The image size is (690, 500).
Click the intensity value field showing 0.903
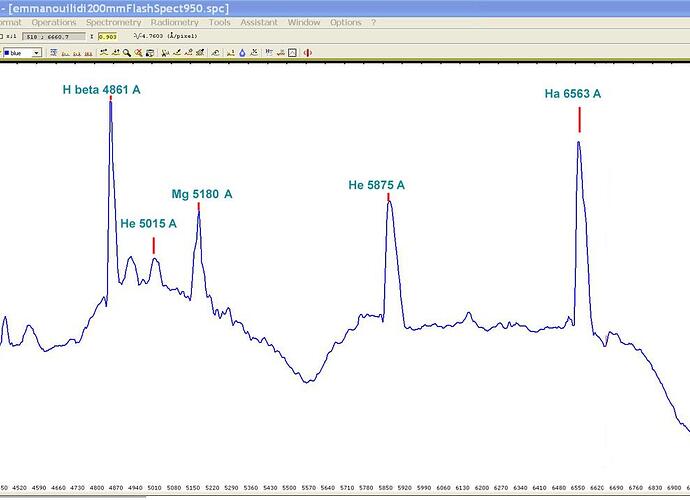[x=108, y=37]
